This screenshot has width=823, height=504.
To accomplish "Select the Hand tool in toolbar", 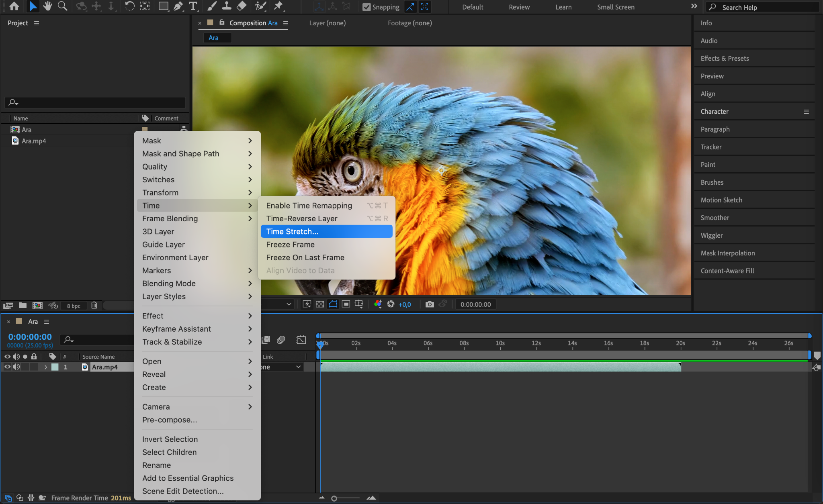I will (x=47, y=6).
